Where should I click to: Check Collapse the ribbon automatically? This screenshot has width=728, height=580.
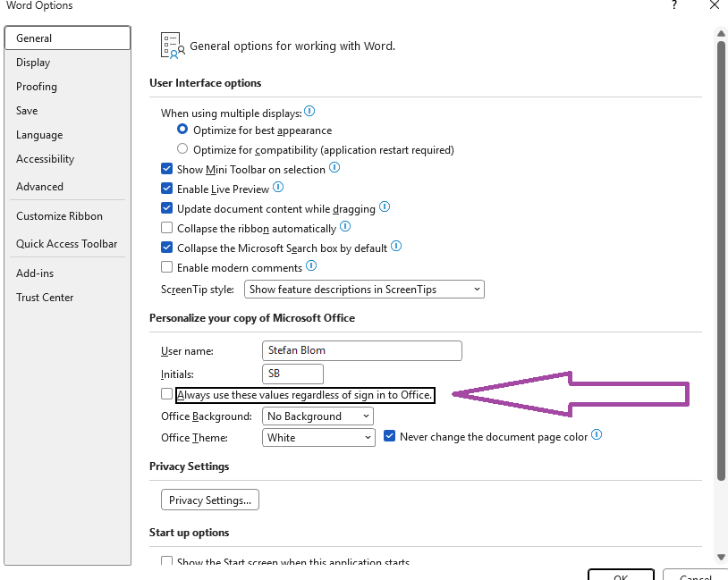[166, 227]
